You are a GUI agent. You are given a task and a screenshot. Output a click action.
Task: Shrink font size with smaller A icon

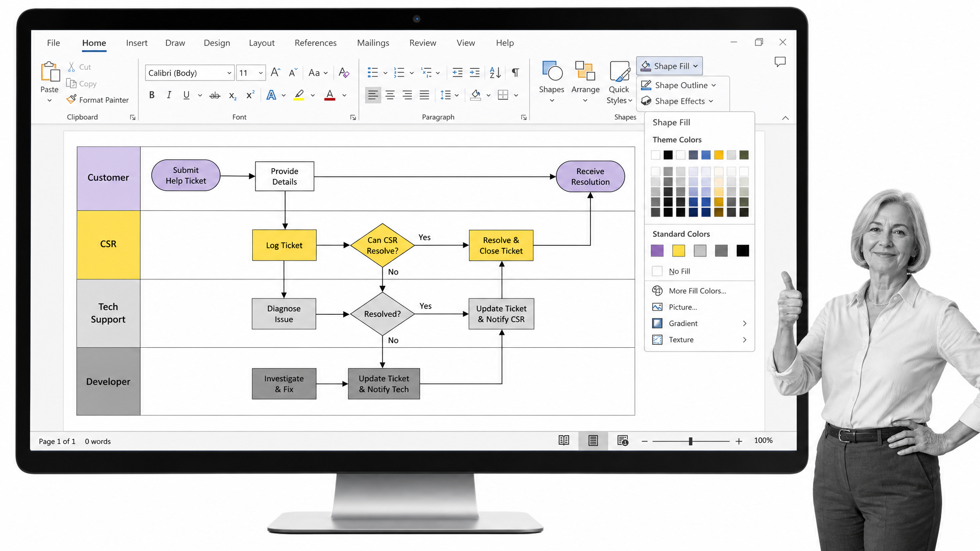pos(293,73)
